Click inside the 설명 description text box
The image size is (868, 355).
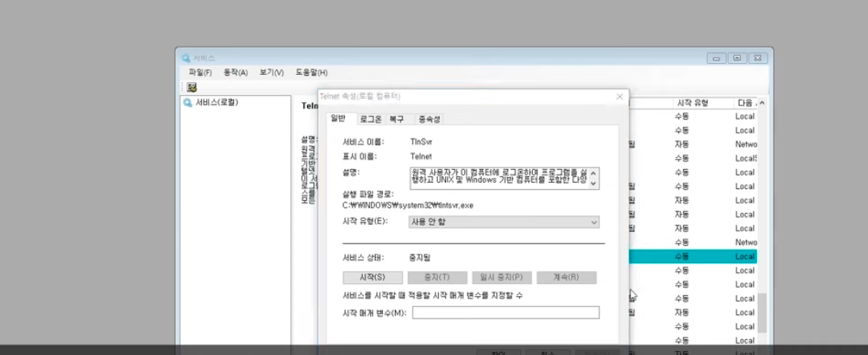(499, 179)
